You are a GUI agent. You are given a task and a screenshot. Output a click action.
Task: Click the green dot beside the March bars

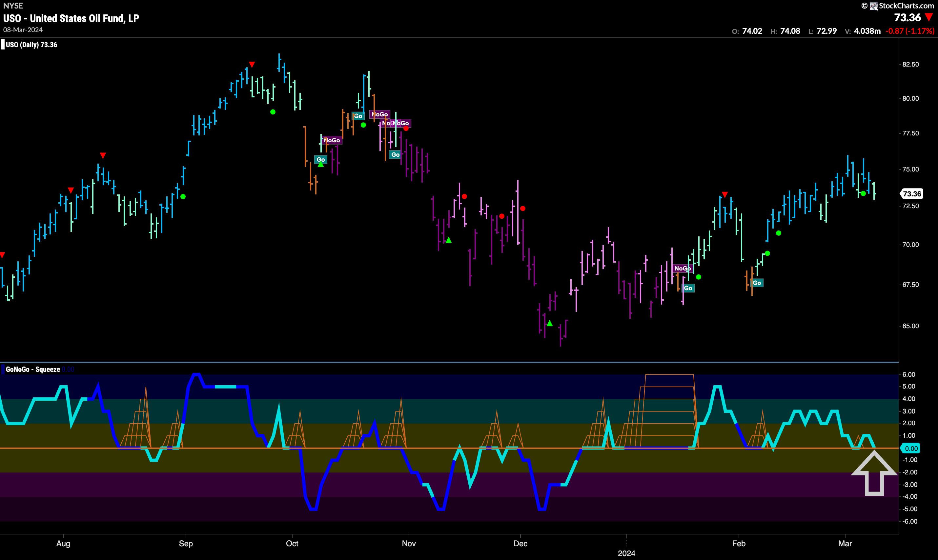(x=863, y=193)
